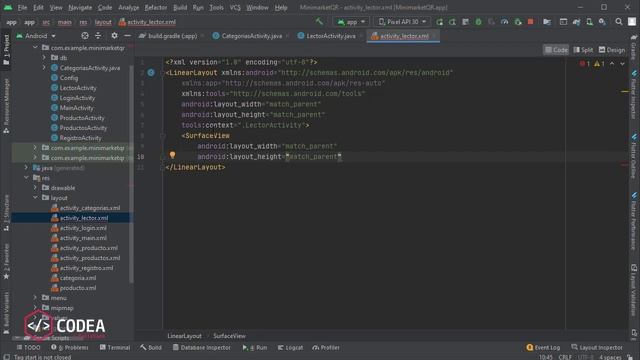Screen dimensions: 640x360
Task: Click the Profile app icon in toolbar
Action: (x=504, y=22)
